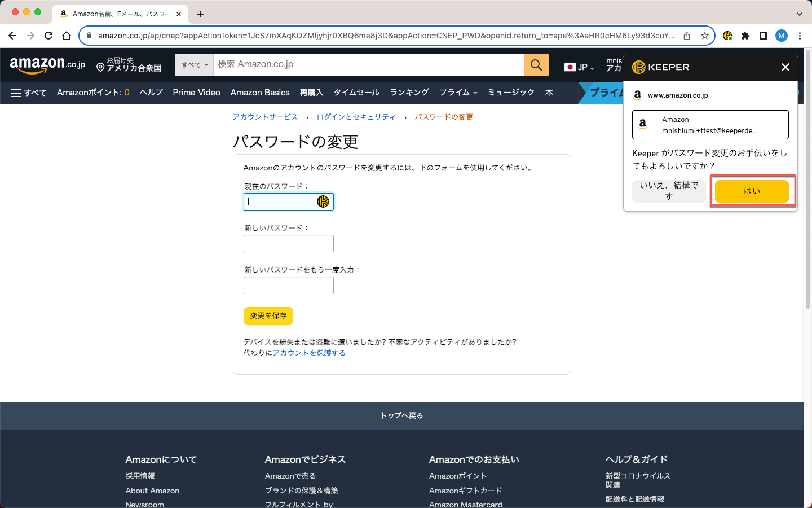812x508 pixels.
Task: Select the Amazon record in Keeper popup
Action: [710, 125]
